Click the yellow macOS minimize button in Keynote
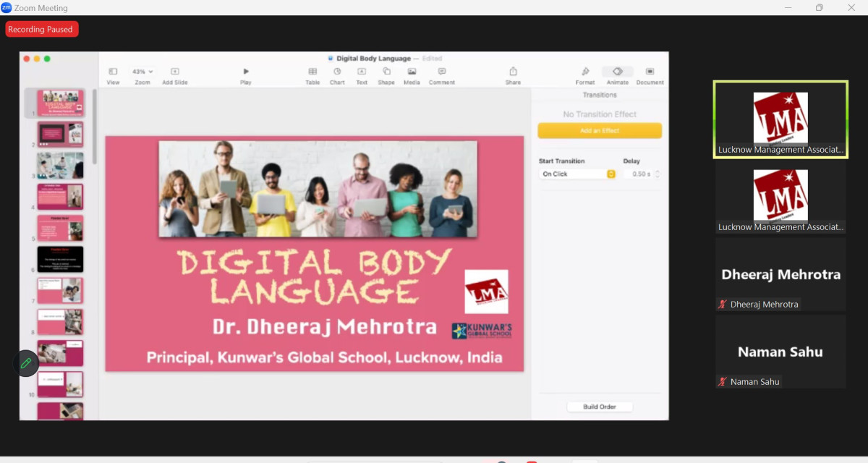The height and width of the screenshot is (463, 868). tap(37, 59)
